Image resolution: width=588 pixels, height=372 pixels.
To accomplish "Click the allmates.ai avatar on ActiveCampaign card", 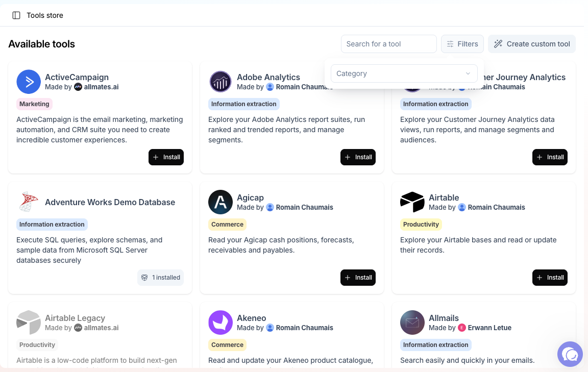I will [x=78, y=87].
